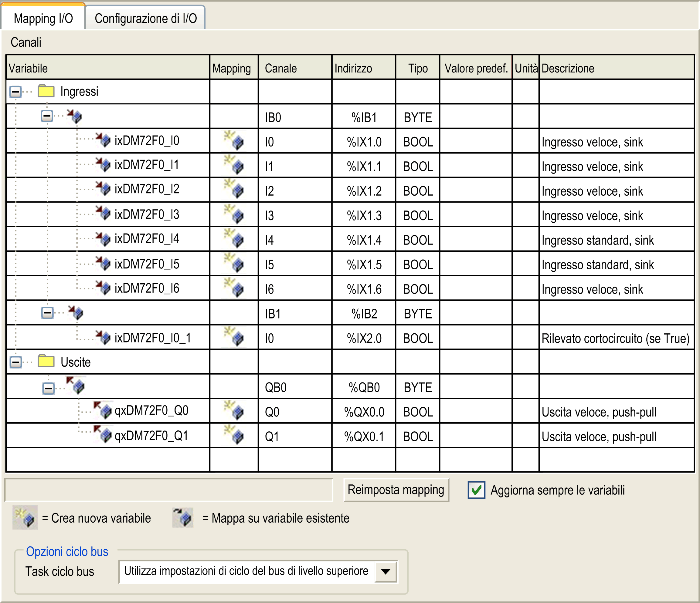Click the IB1 input byte group icon
The image size is (700, 603).
tap(75, 313)
